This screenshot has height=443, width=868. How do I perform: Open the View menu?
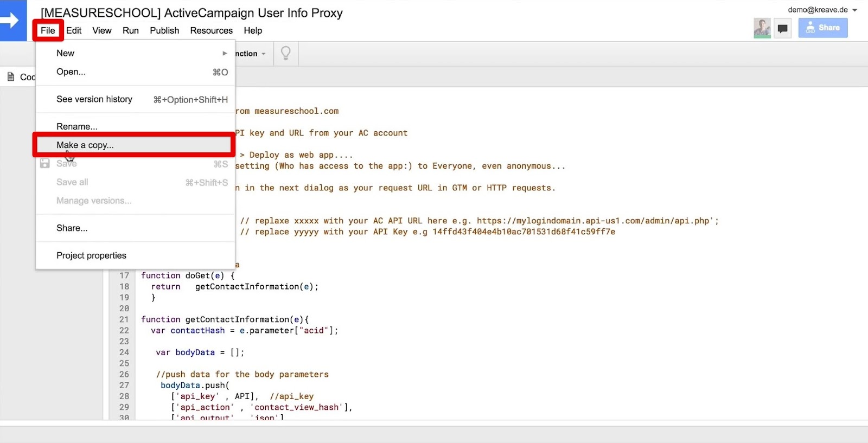[102, 30]
